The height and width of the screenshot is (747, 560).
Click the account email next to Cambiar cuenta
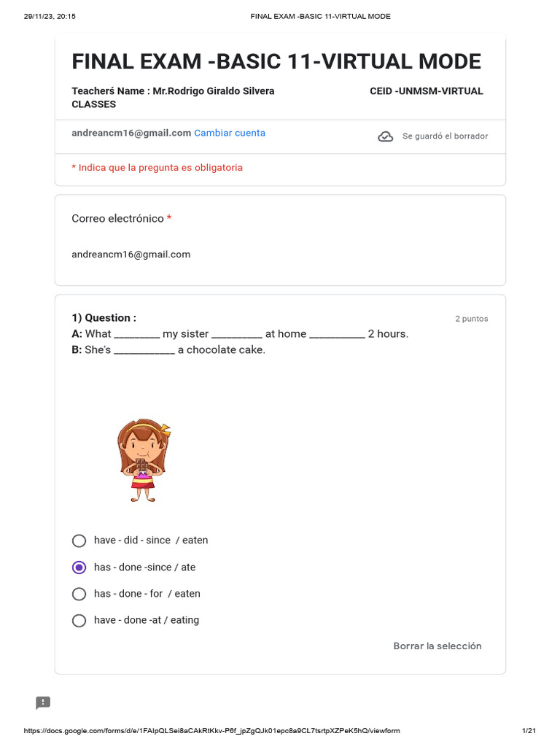coord(131,133)
